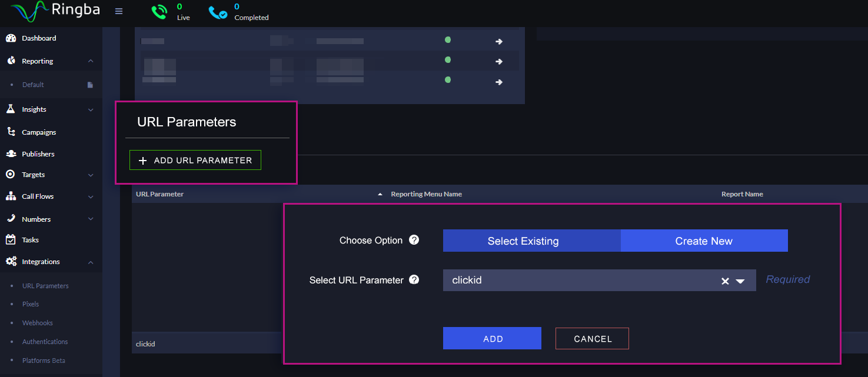Click the CANCEL button
Screen dimensions: 868x377
click(592, 338)
